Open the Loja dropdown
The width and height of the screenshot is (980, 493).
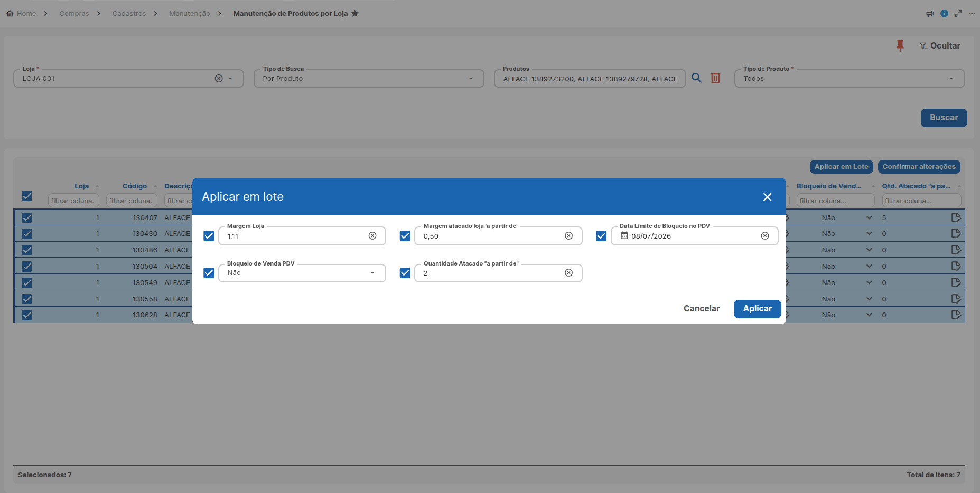pyautogui.click(x=230, y=79)
